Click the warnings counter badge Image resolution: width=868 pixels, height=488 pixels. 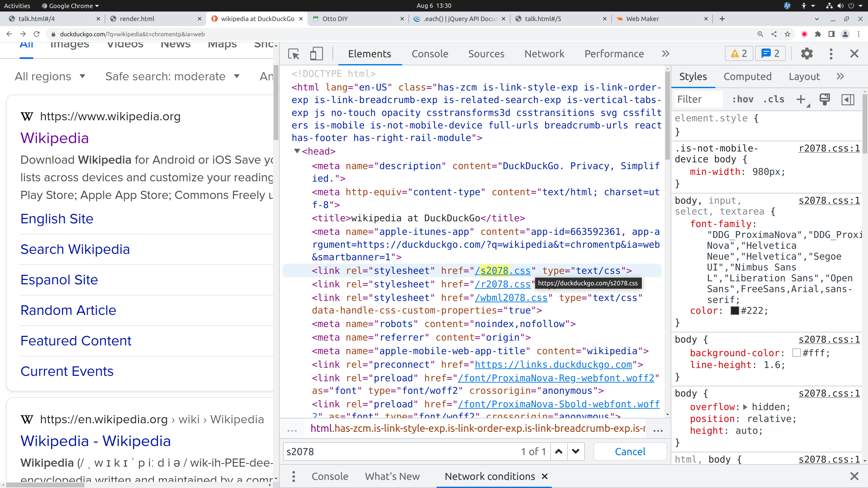tap(739, 54)
